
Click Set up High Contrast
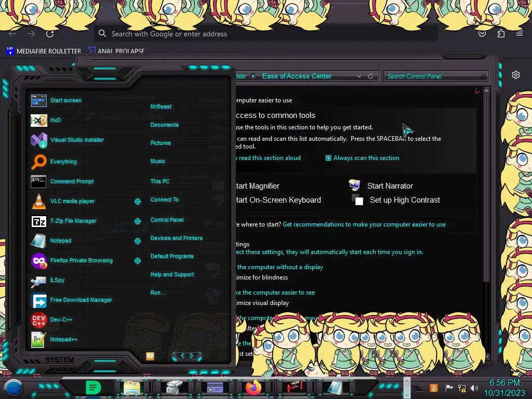point(405,200)
